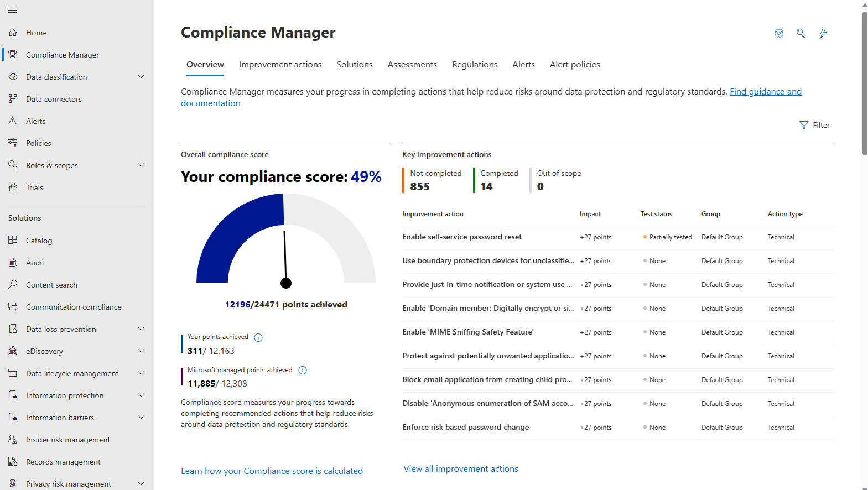Open Learn how your Compliance score is calculated
Screen dimensions: 868x490
tap(272, 471)
